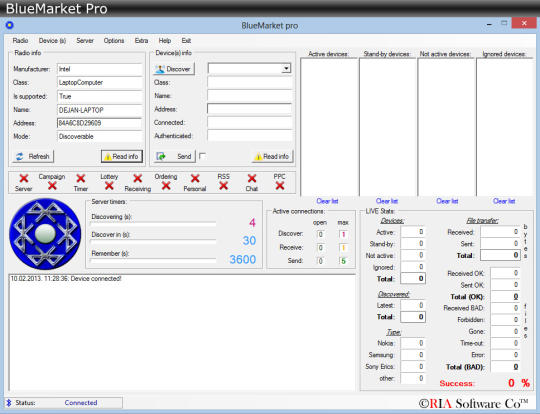
Task: Toggle the RSS red X indicator
Action: coord(224,186)
